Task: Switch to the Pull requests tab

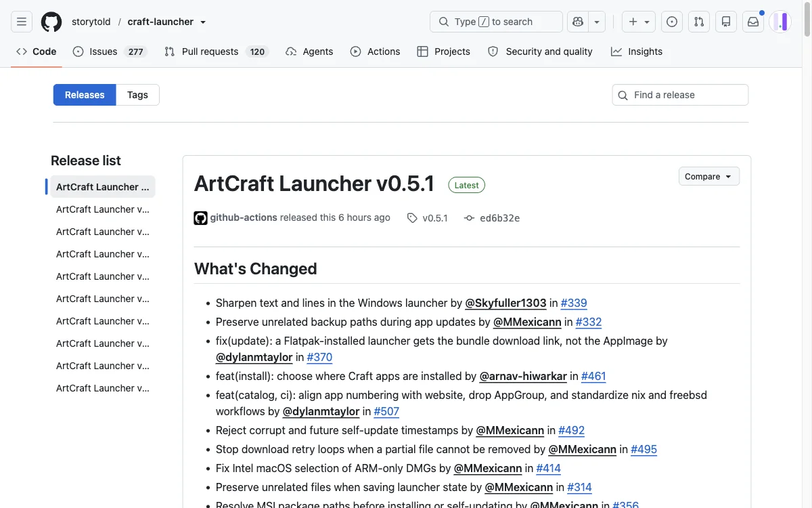Action: click(217, 51)
